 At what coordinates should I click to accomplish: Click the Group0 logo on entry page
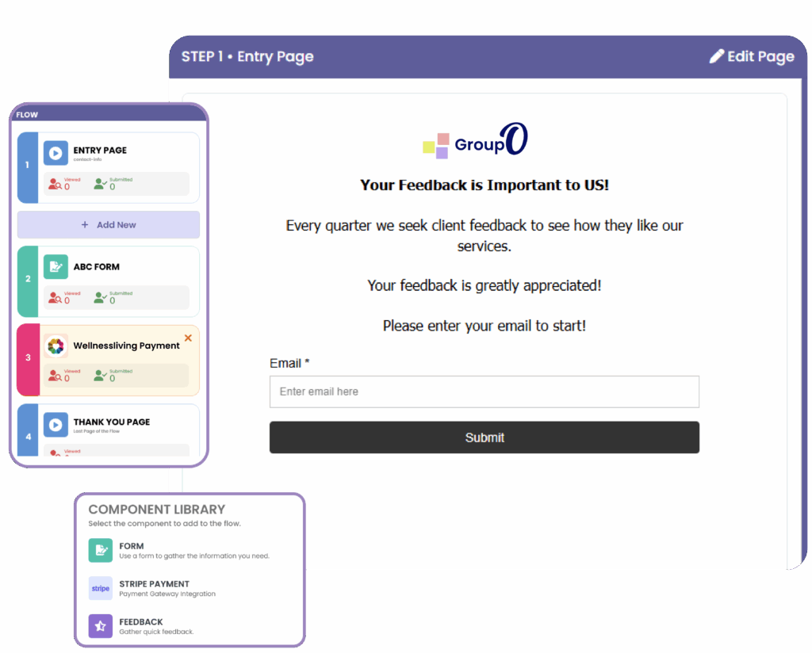(475, 141)
